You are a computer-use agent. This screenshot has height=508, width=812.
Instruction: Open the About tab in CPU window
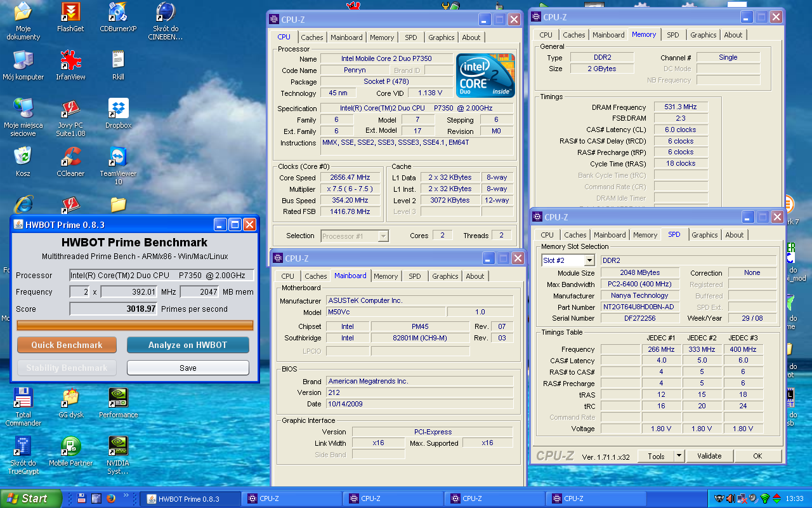471,37
